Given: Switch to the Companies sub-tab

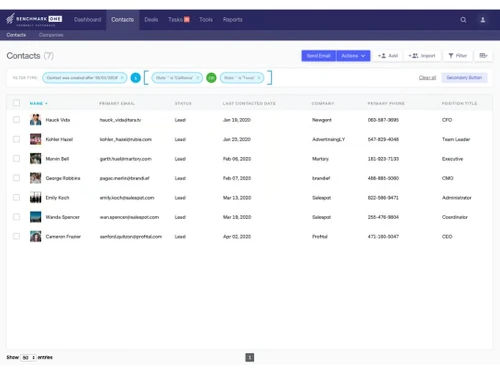Looking at the screenshot, I should click(51, 35).
